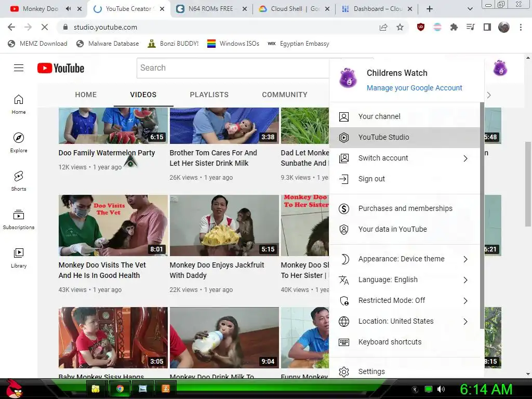Image resolution: width=532 pixels, height=399 pixels.
Task: Close the YouTube Creator Studio tab
Action: click(x=162, y=9)
